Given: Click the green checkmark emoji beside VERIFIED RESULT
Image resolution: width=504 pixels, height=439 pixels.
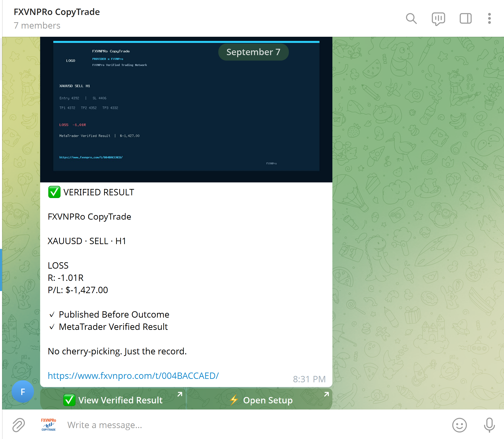Looking at the screenshot, I should pos(54,192).
